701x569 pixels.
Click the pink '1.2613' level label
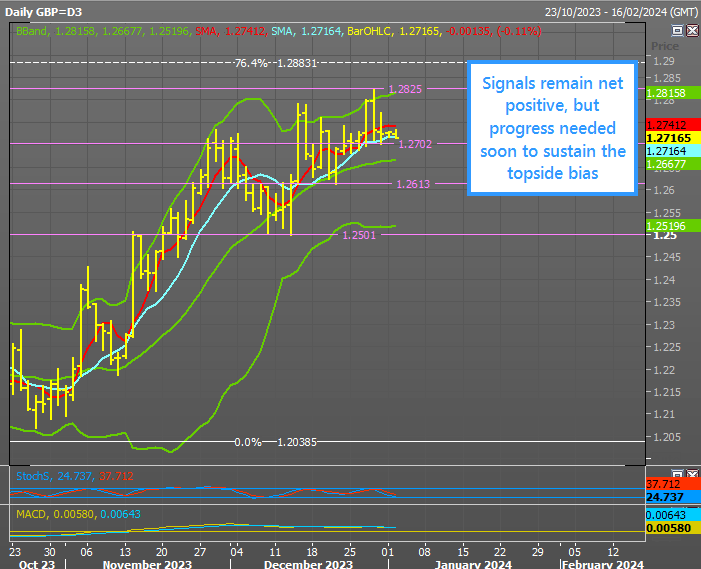pos(413,184)
